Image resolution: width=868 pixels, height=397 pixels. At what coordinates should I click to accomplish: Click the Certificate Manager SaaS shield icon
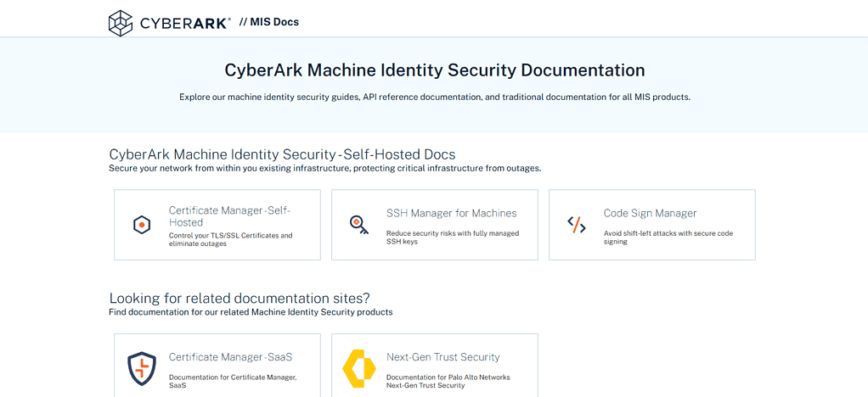coord(142,369)
